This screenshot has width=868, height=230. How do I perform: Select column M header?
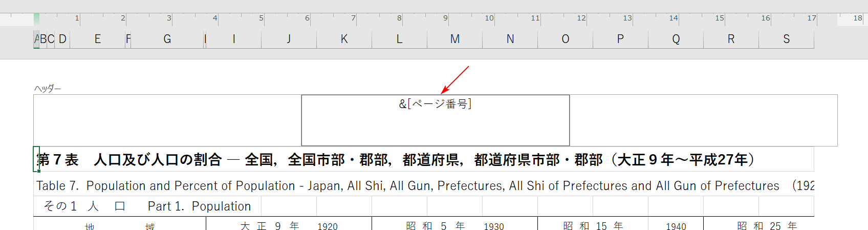(454, 39)
